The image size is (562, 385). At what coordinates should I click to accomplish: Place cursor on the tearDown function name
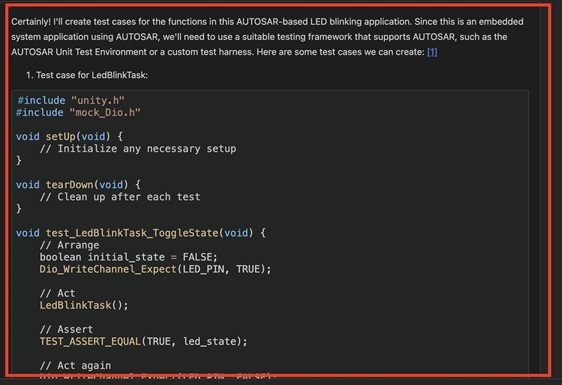pos(70,185)
